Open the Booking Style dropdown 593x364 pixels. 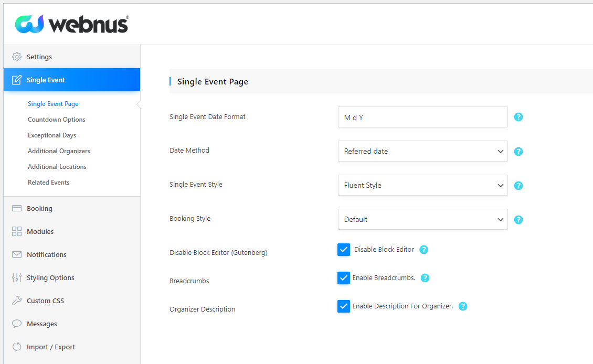tap(422, 219)
